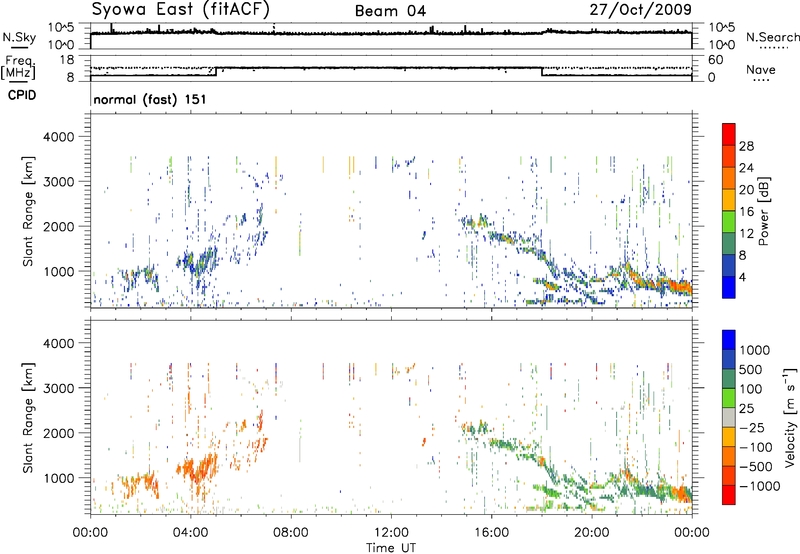This screenshot has height=554, width=800.
Task: Click the '25' velocity colorbar value
Action: pyautogui.click(x=747, y=408)
